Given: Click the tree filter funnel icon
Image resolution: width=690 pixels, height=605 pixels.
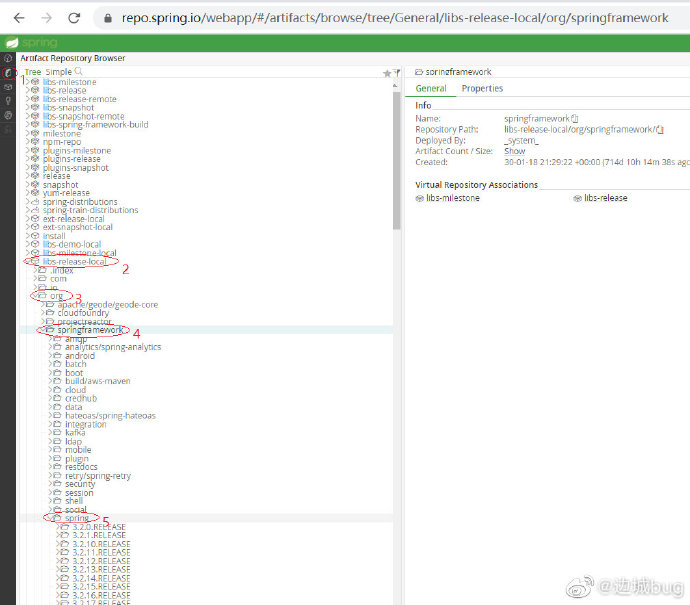Looking at the screenshot, I should tap(397, 73).
